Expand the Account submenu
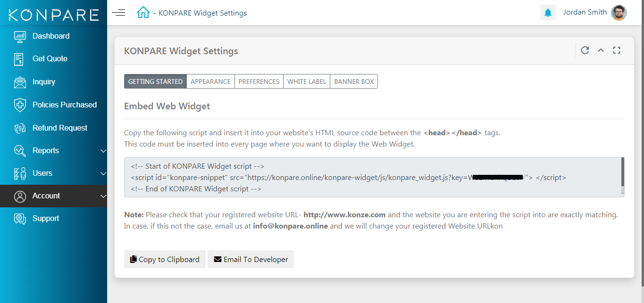644x303 pixels. [x=53, y=196]
